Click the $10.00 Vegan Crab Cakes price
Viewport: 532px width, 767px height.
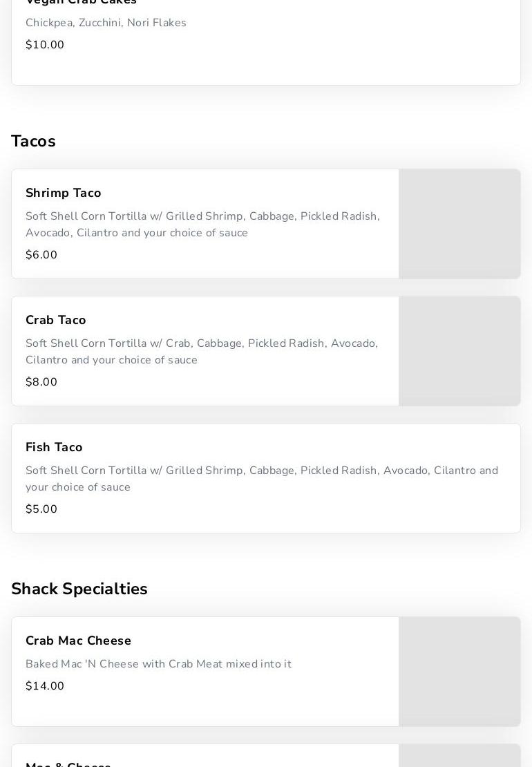[45, 45]
